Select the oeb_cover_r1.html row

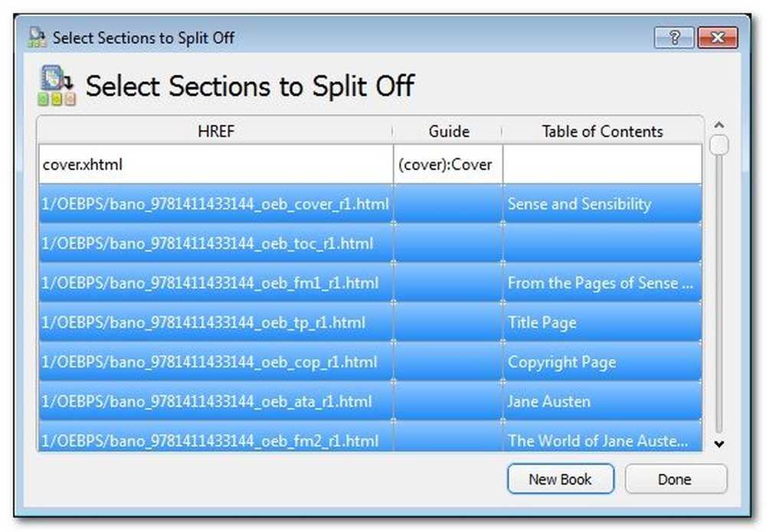tap(370, 204)
